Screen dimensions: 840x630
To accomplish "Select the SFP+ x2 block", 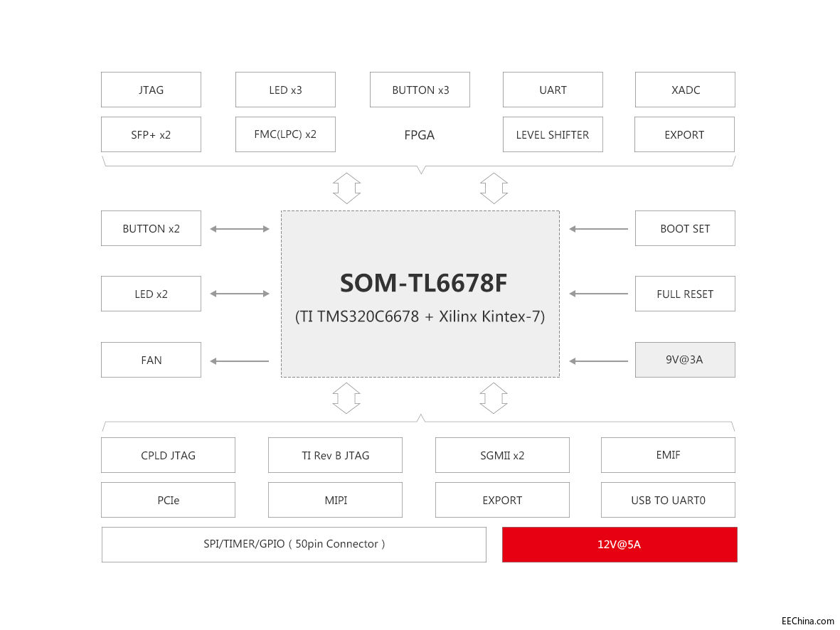I will 151,134.
